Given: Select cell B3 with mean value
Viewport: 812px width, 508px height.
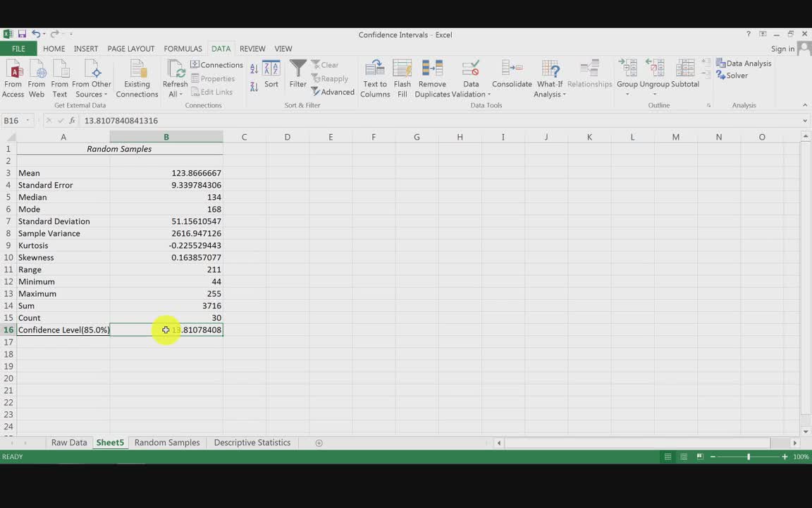Looking at the screenshot, I should (166, 173).
